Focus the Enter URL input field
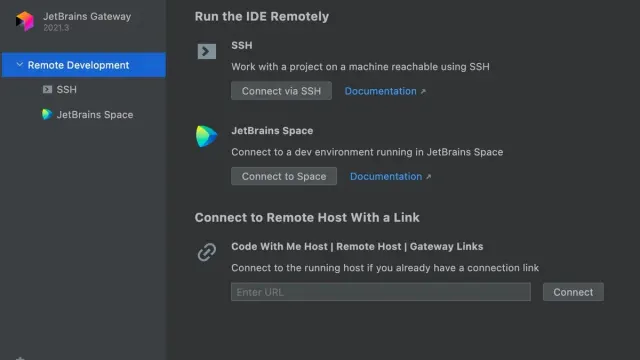 click(381, 292)
